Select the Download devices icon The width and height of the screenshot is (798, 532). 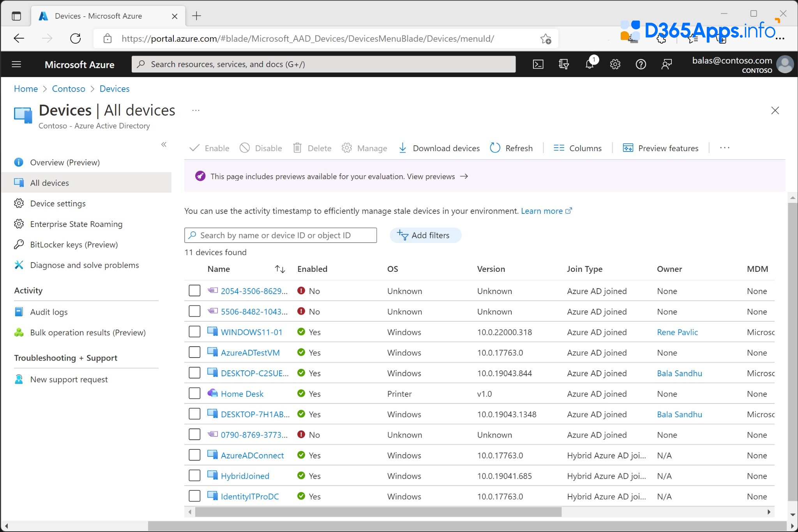click(x=402, y=148)
